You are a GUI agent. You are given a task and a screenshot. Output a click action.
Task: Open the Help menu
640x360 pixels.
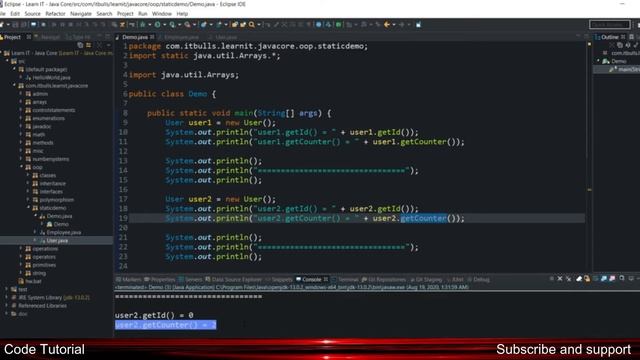coord(182,13)
